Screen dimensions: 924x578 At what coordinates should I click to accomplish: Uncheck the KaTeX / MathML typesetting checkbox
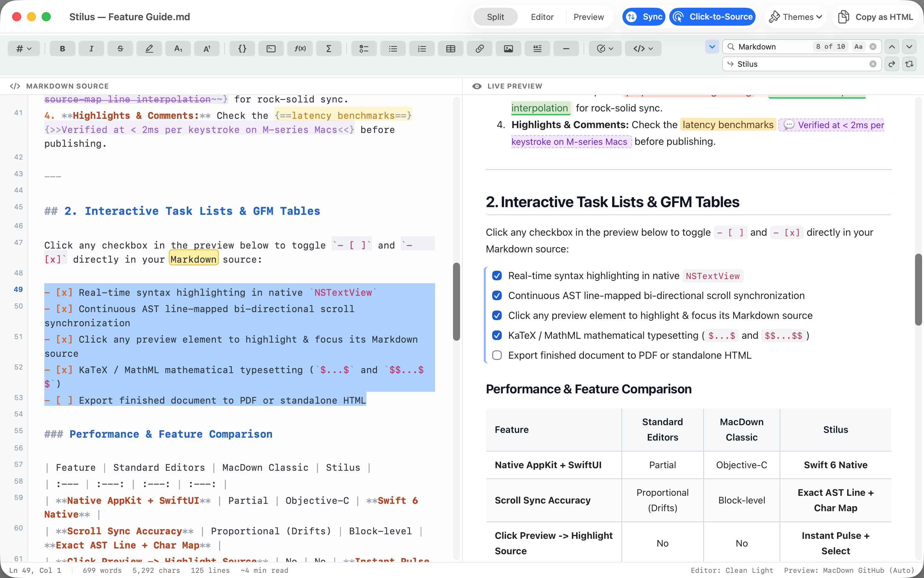click(x=497, y=335)
